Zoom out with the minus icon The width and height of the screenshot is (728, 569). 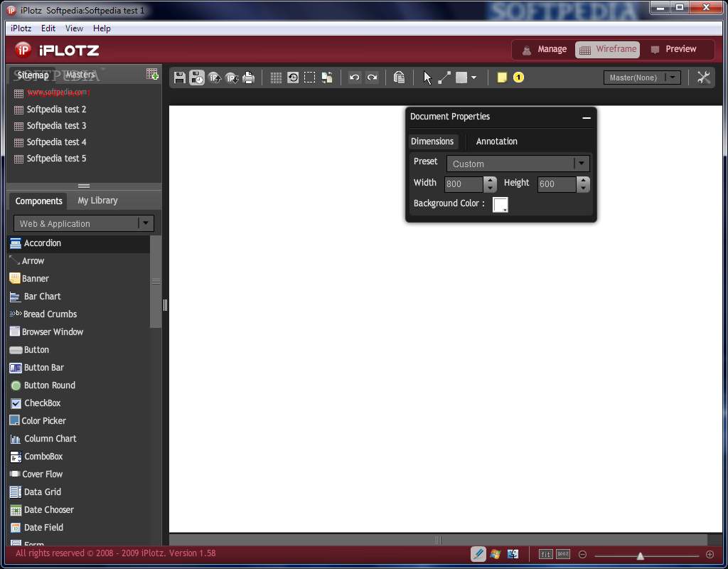coord(583,554)
